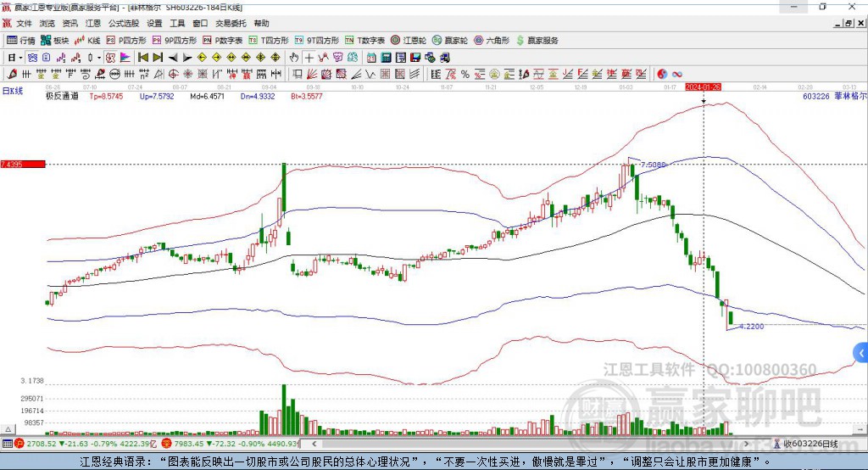Click the up-triangle button beside volume panel
This screenshot has width=868, height=470.
click(x=8, y=429)
